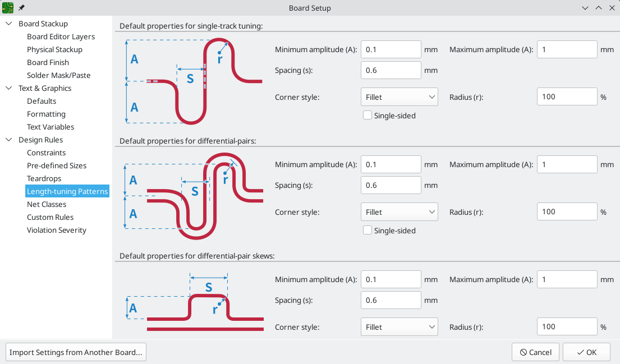Select Net Classes in the sidebar
This screenshot has width=620, height=364.
pos(47,204)
